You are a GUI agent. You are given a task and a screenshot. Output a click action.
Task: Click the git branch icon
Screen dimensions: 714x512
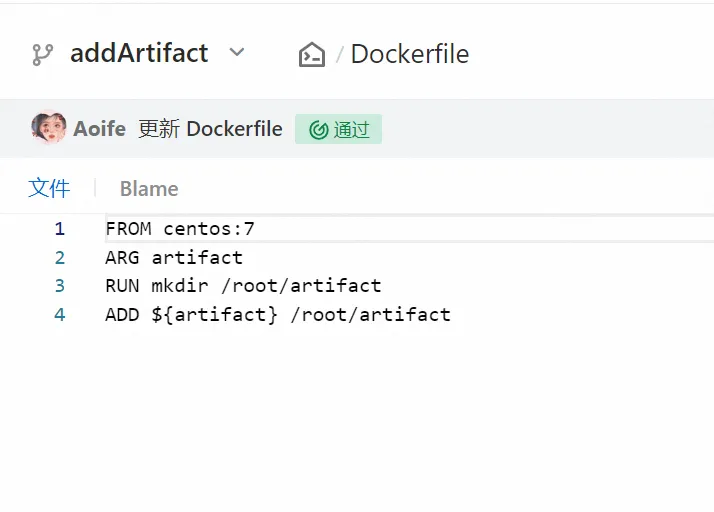click(x=42, y=54)
